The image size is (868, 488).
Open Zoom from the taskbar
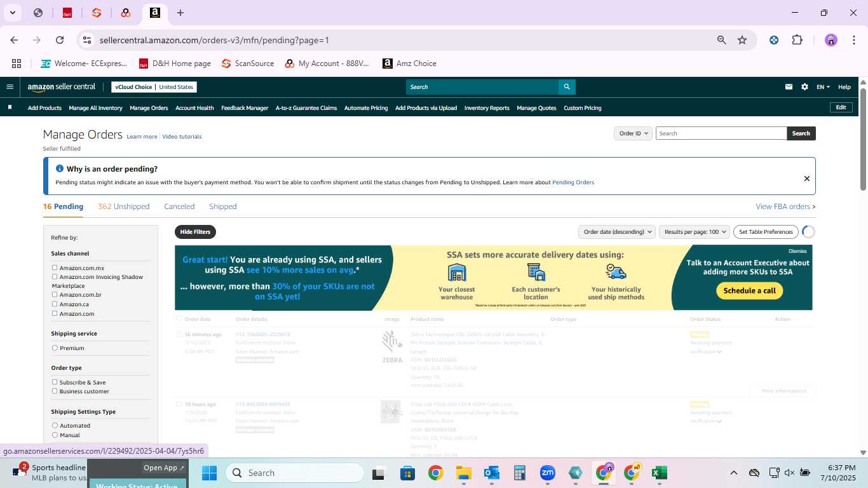pyautogui.click(x=547, y=473)
